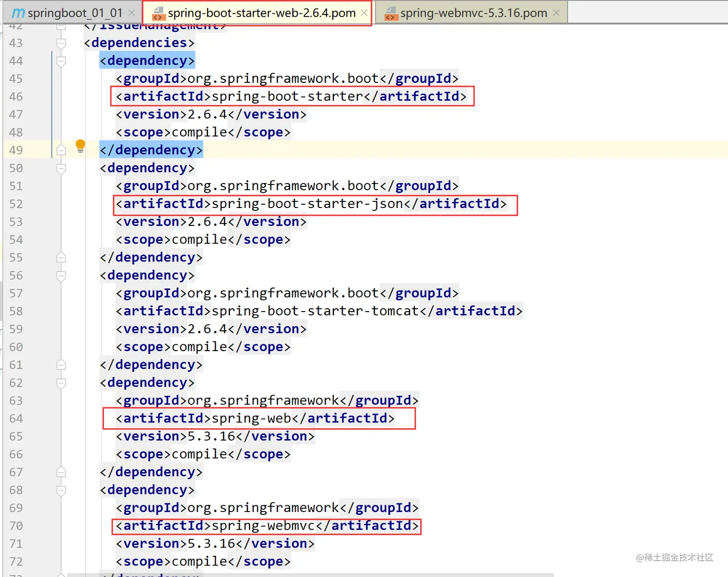Toggle the fold end marker at line 61

[61, 365]
